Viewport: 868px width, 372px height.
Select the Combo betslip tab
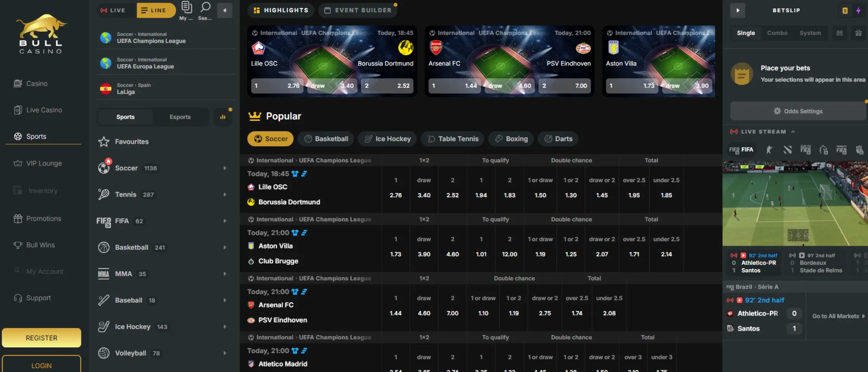777,33
